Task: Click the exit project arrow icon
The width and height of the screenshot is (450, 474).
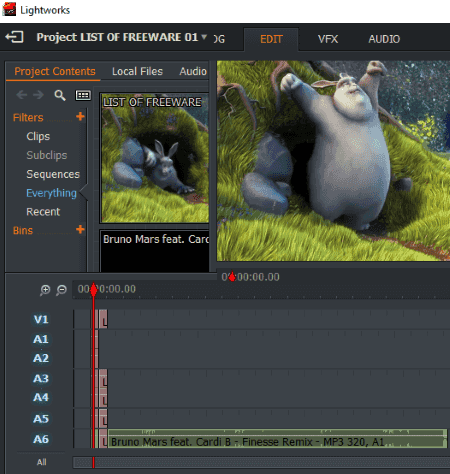Action: click(14, 37)
